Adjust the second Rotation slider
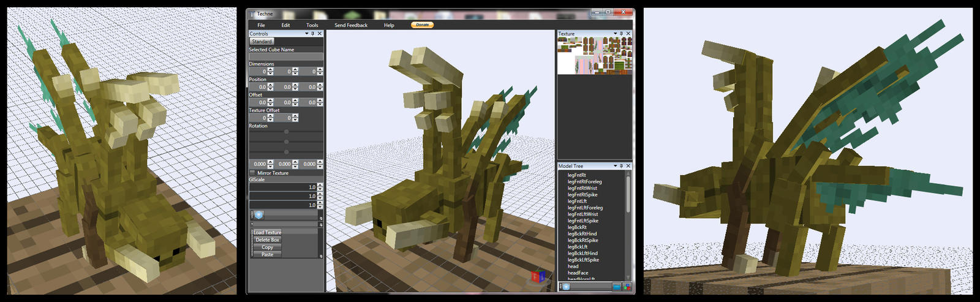This screenshot has height=302, width=980. (x=286, y=142)
